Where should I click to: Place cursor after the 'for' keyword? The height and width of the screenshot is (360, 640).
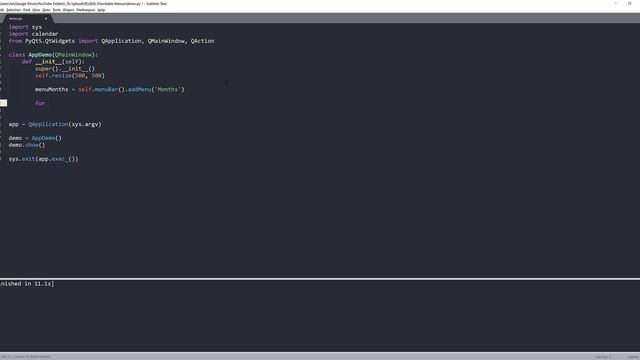coord(45,103)
